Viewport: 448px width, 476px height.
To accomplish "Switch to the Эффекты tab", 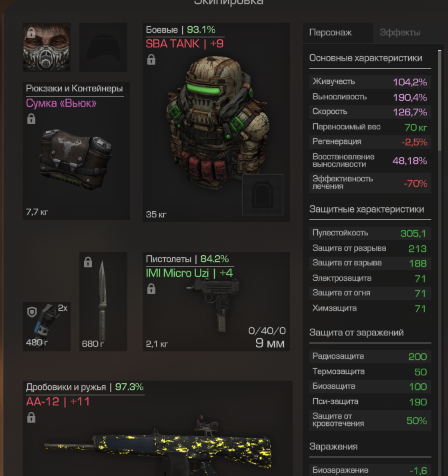I will pyautogui.click(x=400, y=33).
